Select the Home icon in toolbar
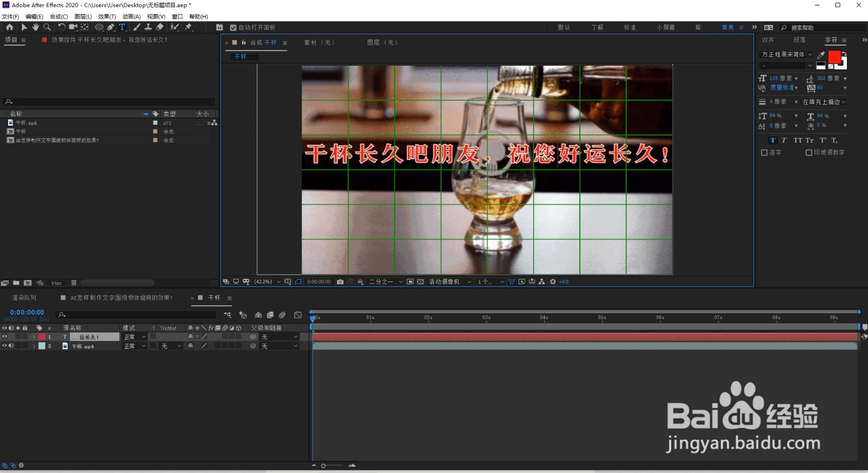This screenshot has height=473, width=868. [9, 27]
